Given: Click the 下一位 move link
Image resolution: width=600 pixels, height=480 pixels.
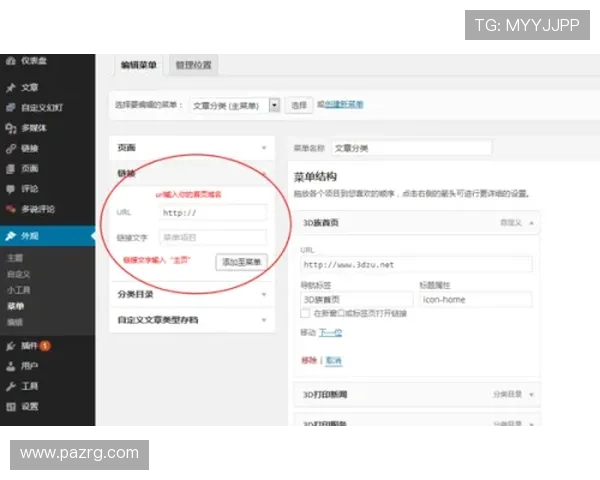Looking at the screenshot, I should pyautogui.click(x=330, y=333).
